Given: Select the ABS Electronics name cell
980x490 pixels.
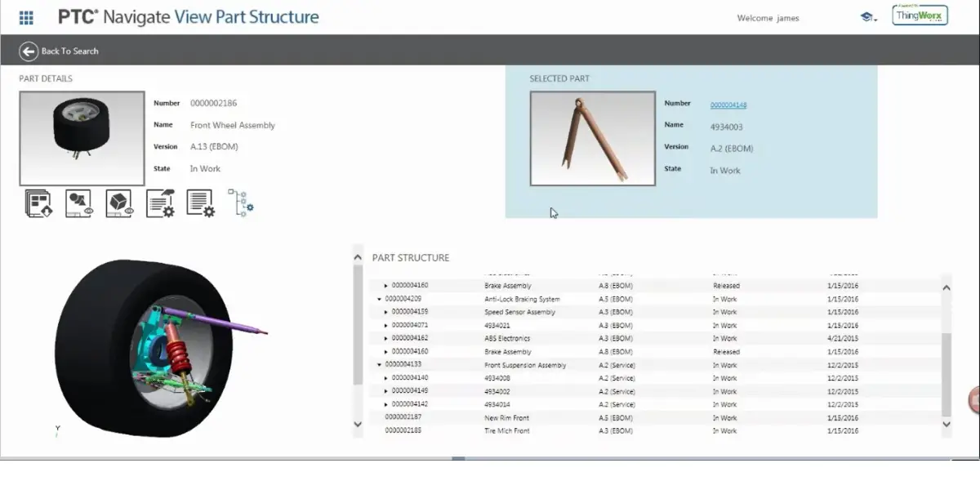Looking at the screenshot, I should pyautogui.click(x=507, y=338).
